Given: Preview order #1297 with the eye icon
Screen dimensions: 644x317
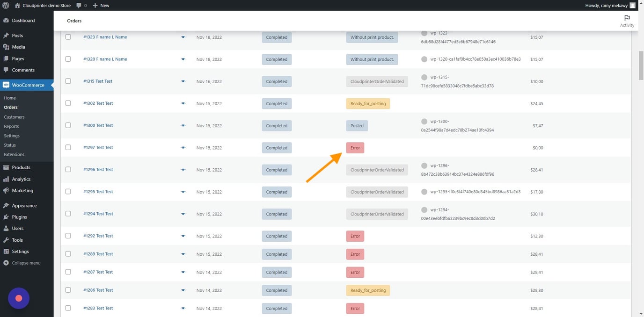Looking at the screenshot, I should click(x=183, y=147).
